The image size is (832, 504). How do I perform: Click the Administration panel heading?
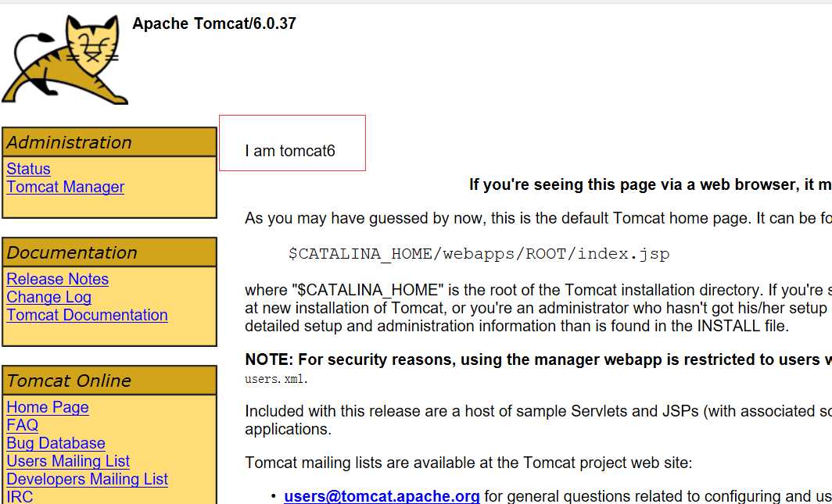(109, 142)
